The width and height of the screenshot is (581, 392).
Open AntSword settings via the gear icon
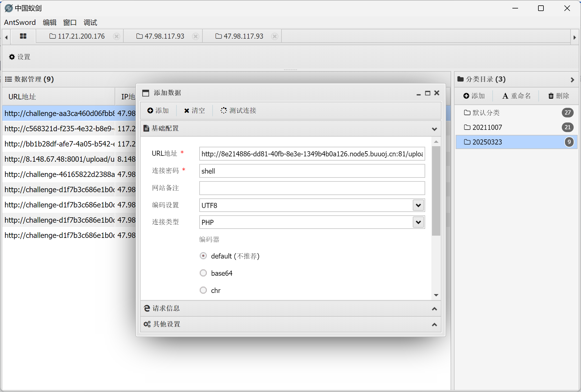pyautogui.click(x=12, y=57)
